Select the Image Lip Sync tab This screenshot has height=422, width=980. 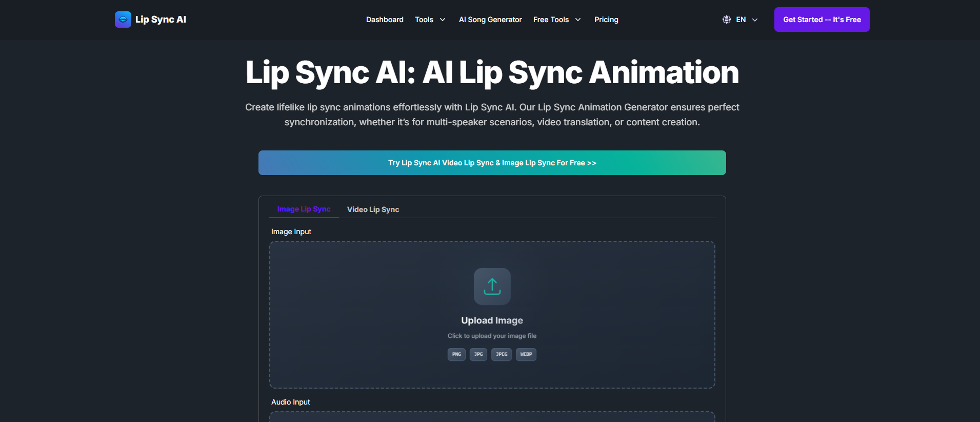pyautogui.click(x=304, y=209)
